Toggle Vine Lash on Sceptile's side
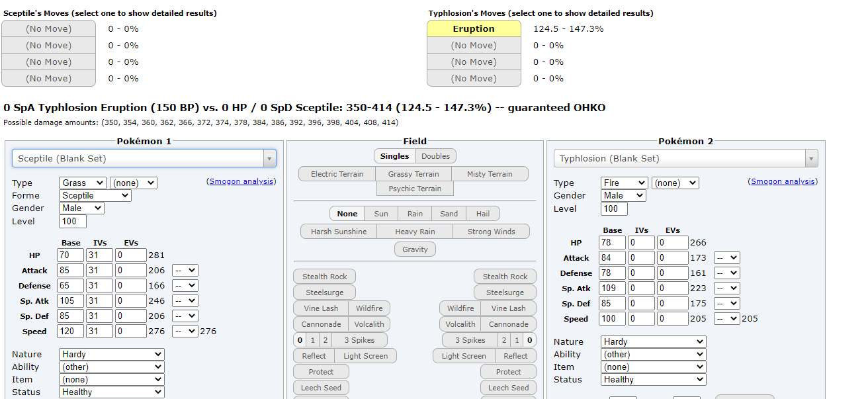Viewport: 868px width, 399px height. pyautogui.click(x=321, y=308)
